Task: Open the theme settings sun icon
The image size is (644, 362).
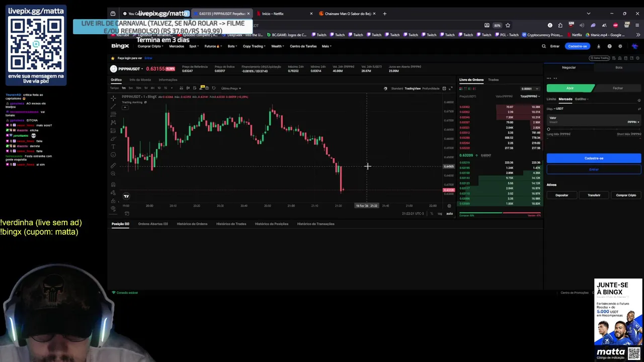Action: 620,46
